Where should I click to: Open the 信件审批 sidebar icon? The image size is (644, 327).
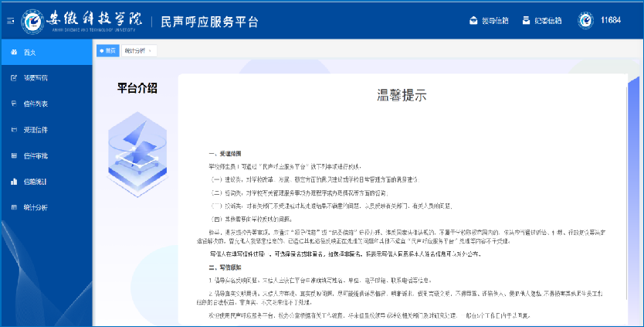tap(14, 155)
